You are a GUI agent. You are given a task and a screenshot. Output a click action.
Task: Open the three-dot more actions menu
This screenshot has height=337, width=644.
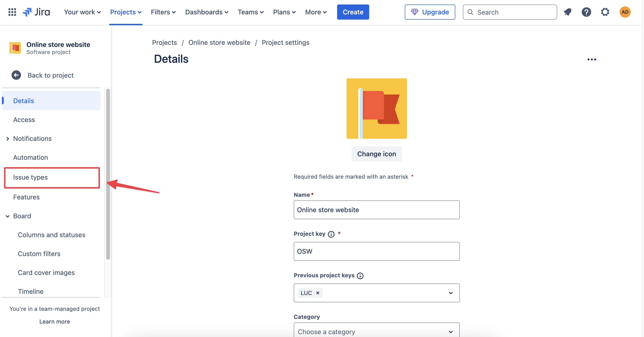coord(591,59)
